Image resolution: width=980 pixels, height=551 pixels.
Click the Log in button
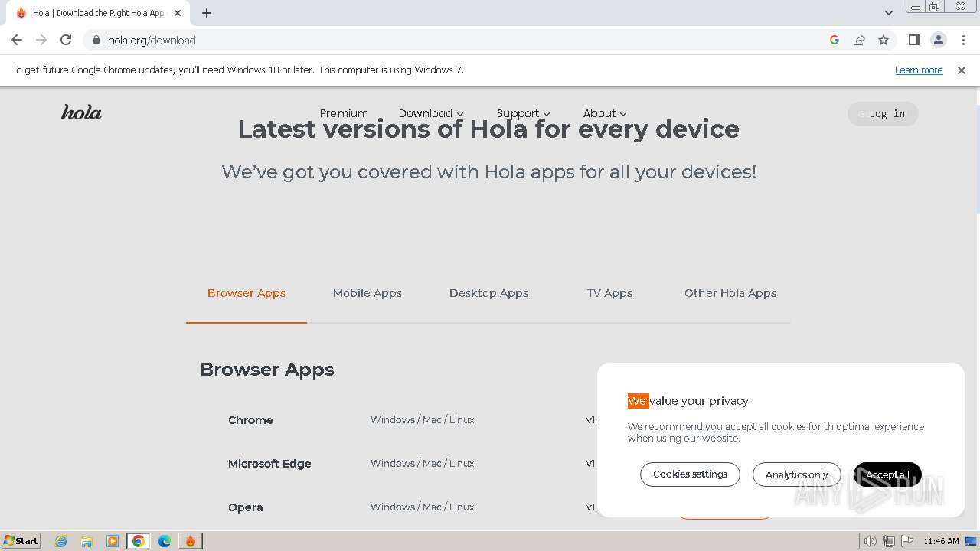point(883,114)
